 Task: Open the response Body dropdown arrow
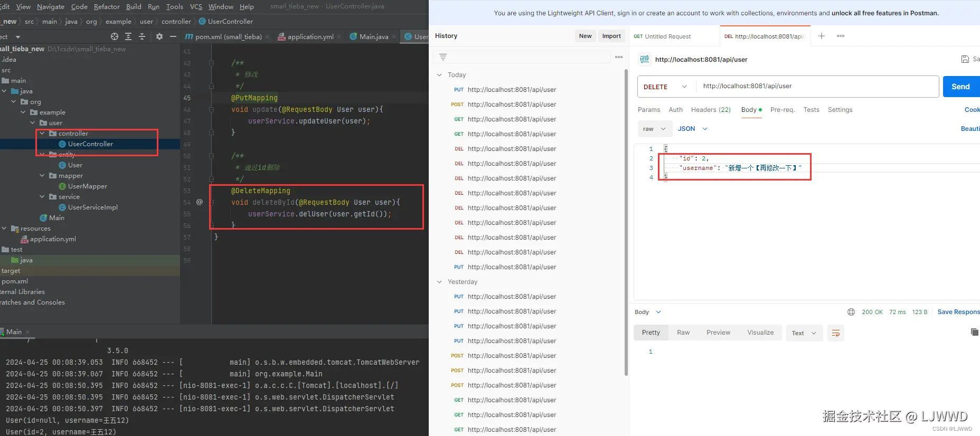tap(658, 312)
